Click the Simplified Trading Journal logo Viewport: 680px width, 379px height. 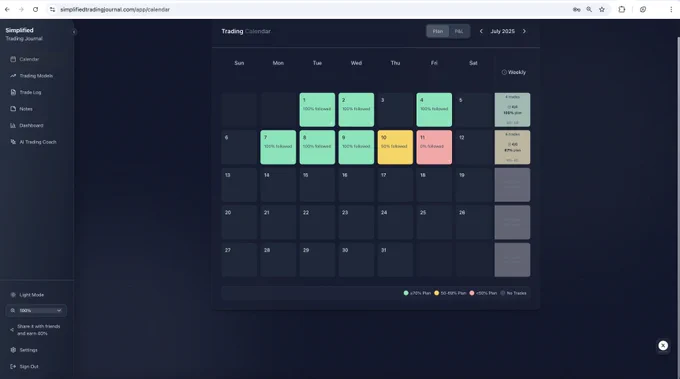[24, 34]
